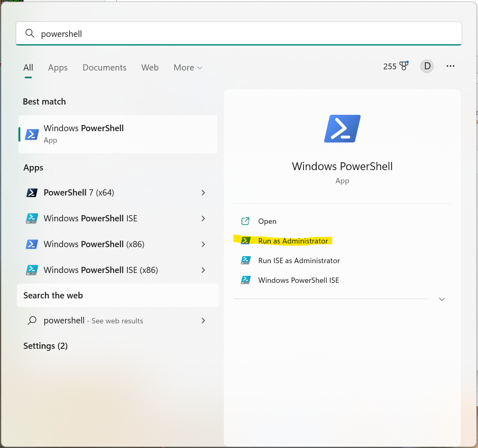
Task: Click the PowerShell 7 (x64) app icon
Action: pyautogui.click(x=32, y=193)
